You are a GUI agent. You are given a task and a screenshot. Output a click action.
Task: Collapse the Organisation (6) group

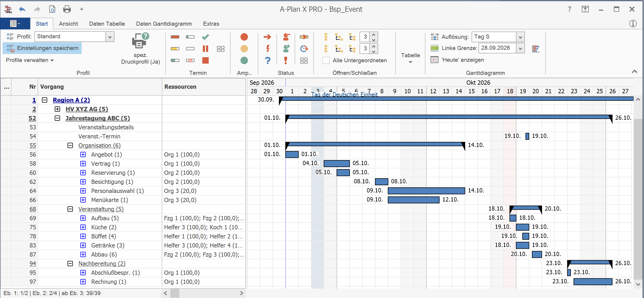pyautogui.click(x=70, y=145)
